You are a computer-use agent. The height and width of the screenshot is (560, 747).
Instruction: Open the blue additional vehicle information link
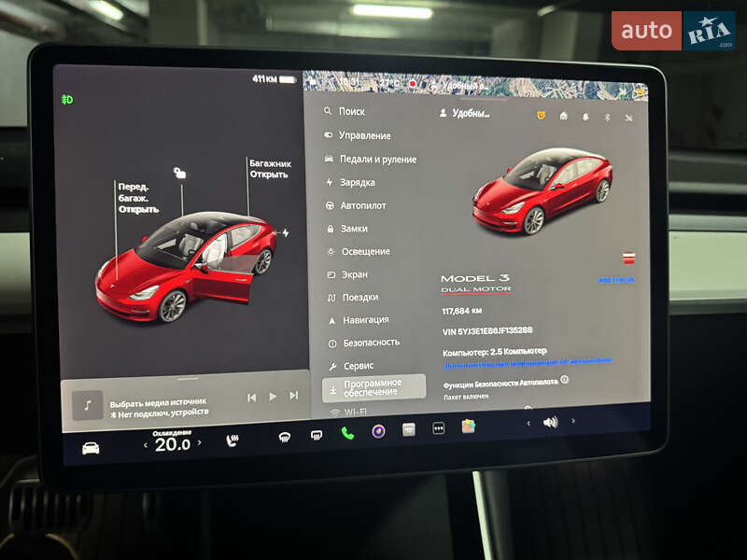coord(528,363)
